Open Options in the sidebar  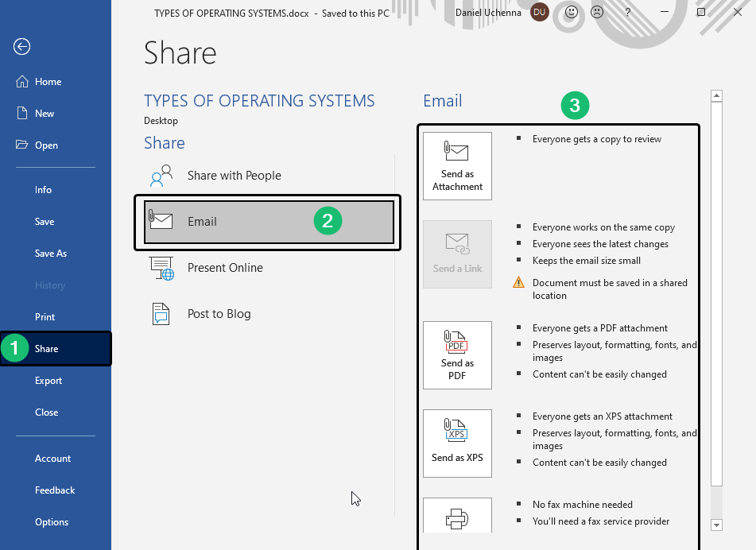[x=51, y=522]
